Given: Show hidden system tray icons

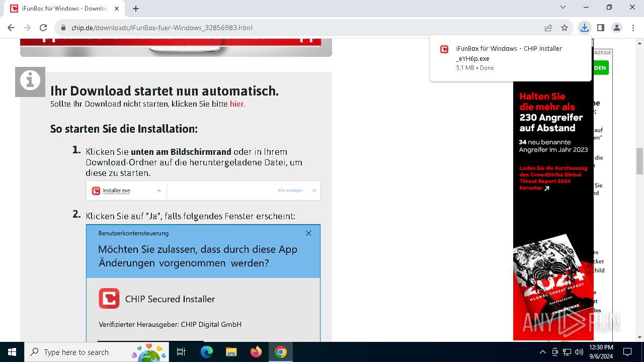Looking at the screenshot, I should point(542,352).
